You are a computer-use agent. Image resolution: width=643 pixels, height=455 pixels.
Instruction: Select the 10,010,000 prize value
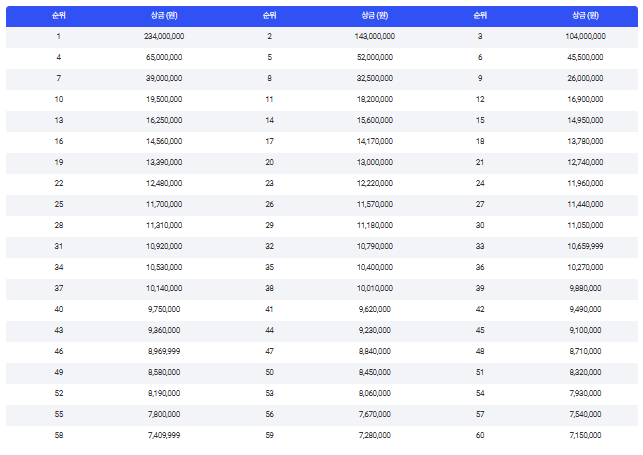[375, 288]
